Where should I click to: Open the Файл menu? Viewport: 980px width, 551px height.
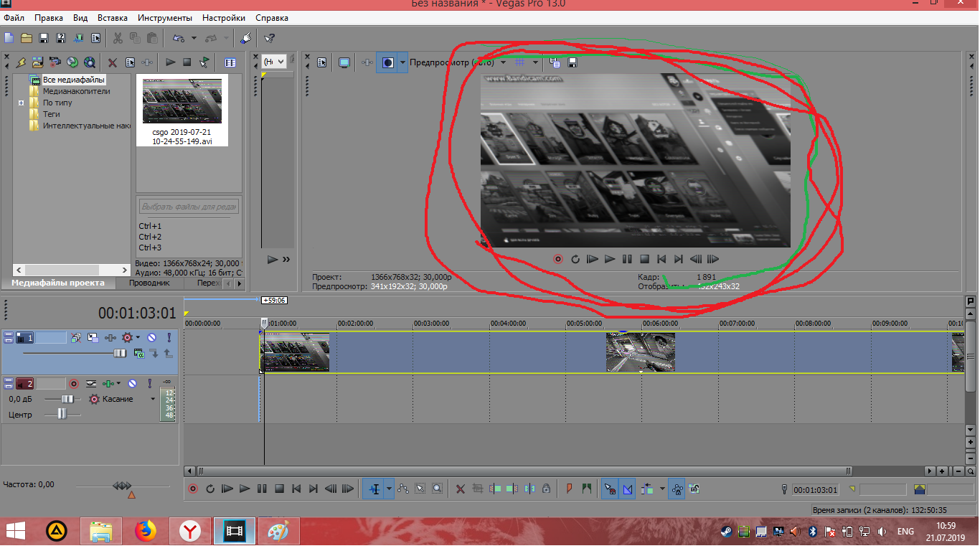point(14,18)
